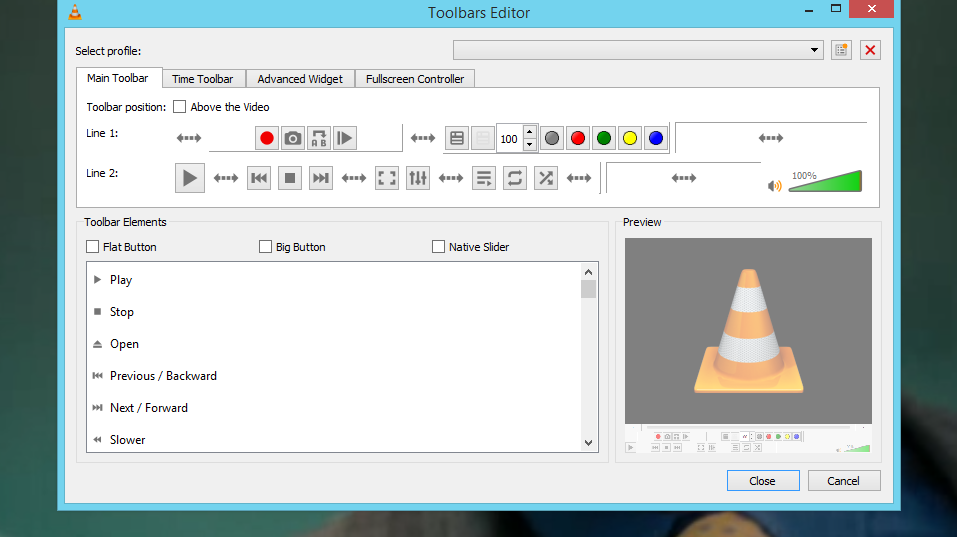Click the 100 value field in Line 1
Screen dimensions: 957x537
[x=510, y=139]
